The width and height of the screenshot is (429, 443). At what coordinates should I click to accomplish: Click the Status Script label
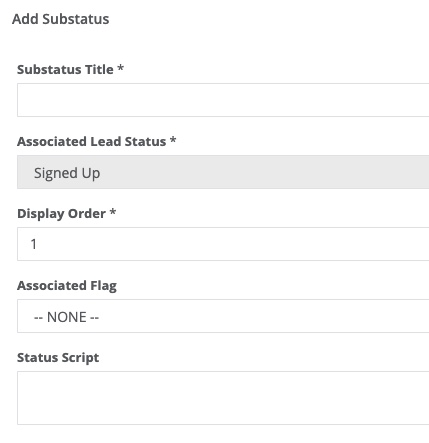(x=58, y=358)
